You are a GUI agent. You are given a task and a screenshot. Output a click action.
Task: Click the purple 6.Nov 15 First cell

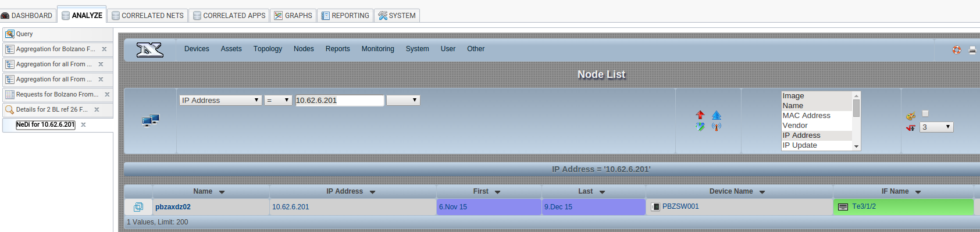pyautogui.click(x=489, y=207)
